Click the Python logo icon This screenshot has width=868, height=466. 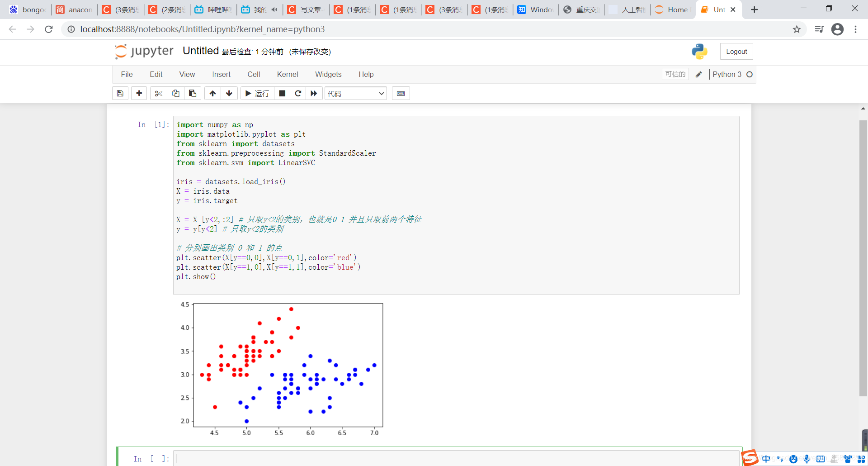click(x=699, y=52)
